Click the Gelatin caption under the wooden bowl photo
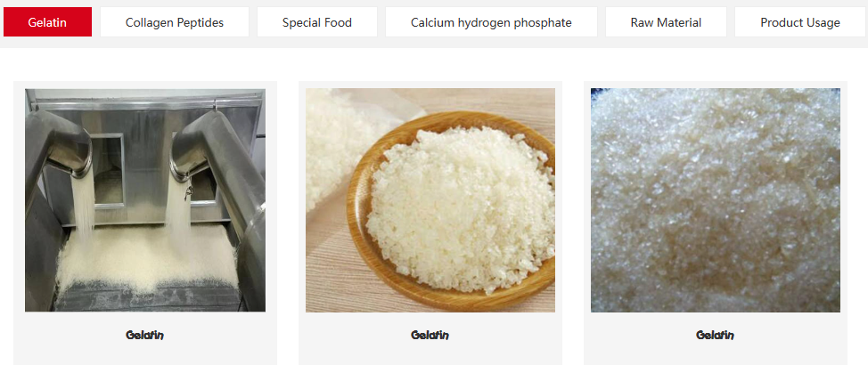This screenshot has height=365, width=868. (430, 335)
